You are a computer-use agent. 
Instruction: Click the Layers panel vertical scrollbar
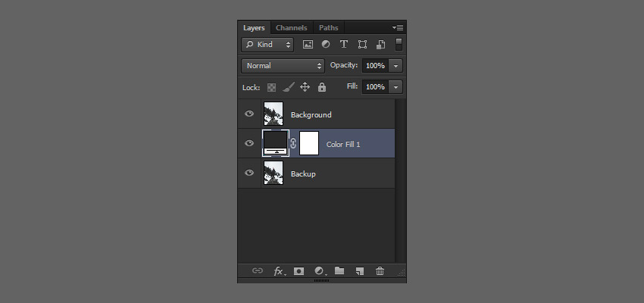(401, 180)
